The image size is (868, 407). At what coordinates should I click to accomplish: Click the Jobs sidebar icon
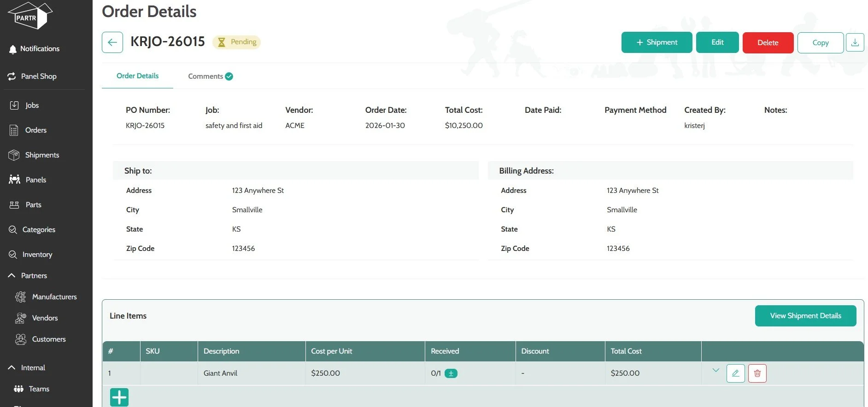pos(14,105)
